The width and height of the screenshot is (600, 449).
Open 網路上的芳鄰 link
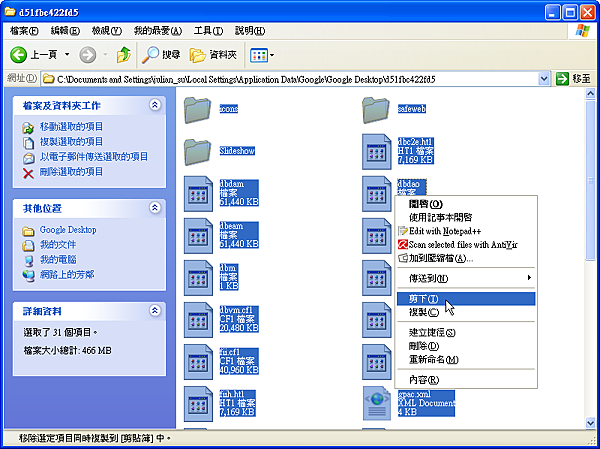point(67,275)
